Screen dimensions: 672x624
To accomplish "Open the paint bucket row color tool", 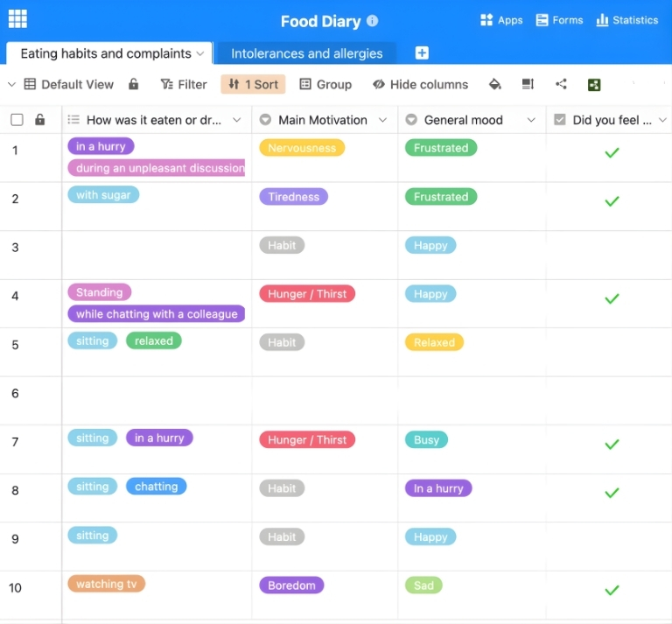I will coord(494,85).
